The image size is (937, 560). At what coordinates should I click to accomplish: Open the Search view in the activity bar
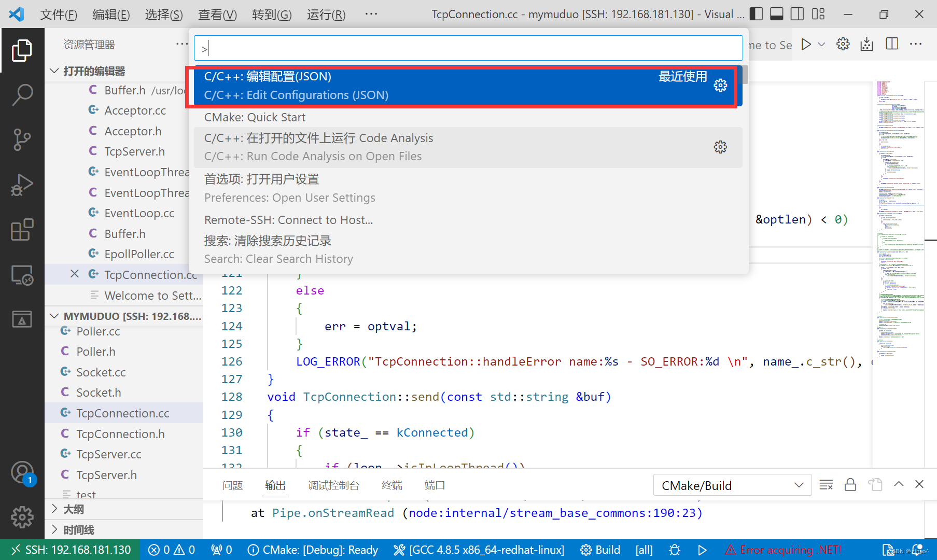[22, 95]
